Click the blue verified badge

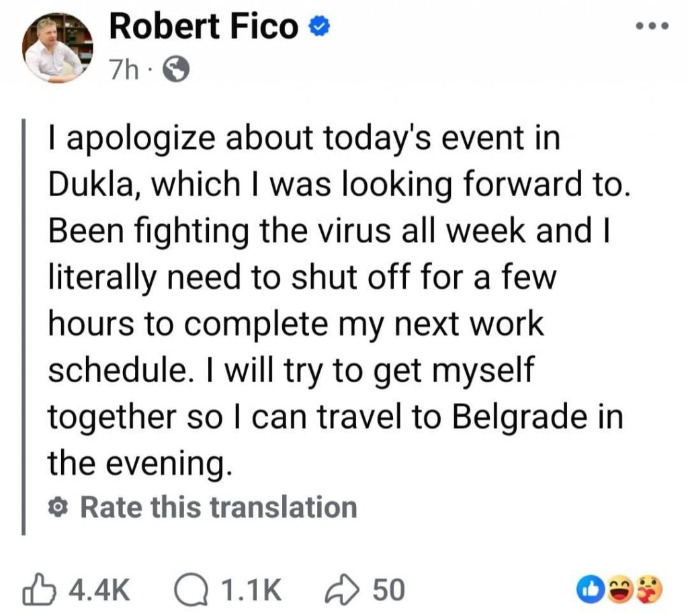[x=319, y=27]
